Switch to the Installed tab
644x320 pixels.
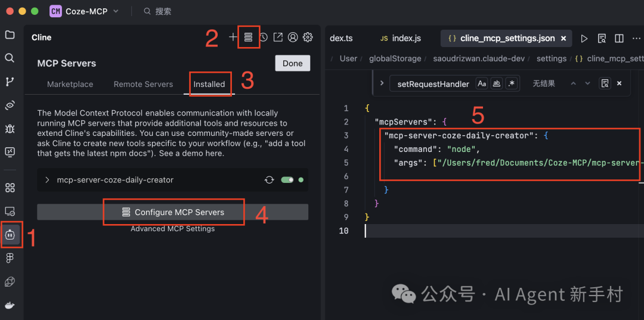click(x=209, y=84)
